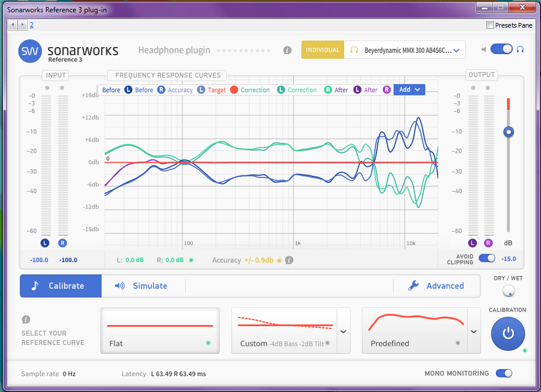
Task: Click the L: 0.0 dB readout
Action: click(x=130, y=260)
